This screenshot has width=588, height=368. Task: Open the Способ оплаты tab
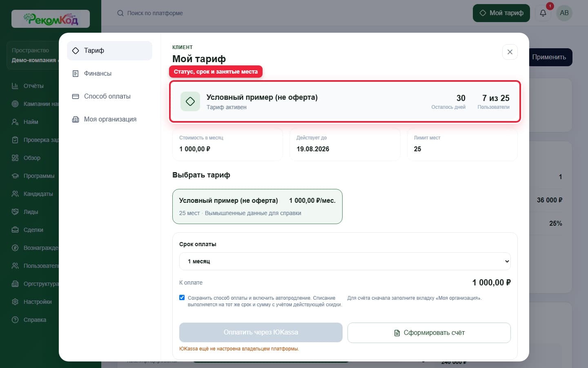click(109, 96)
